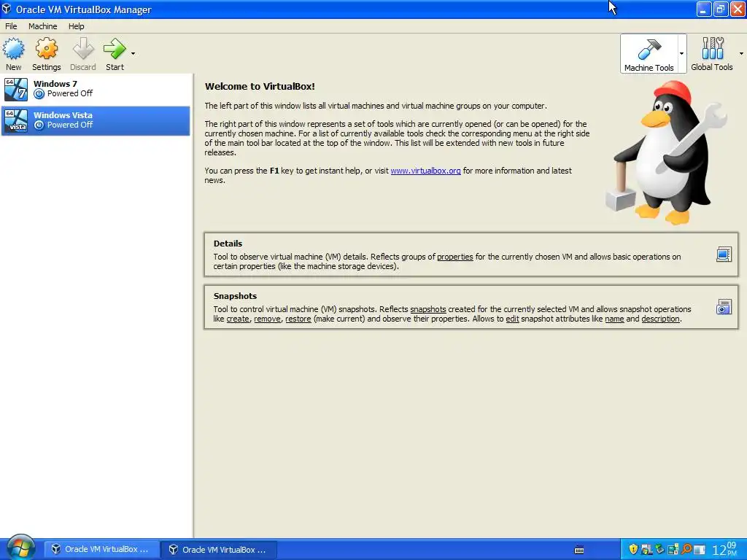The height and width of the screenshot is (560, 747).
Task: Click the taskbar clock
Action: coord(724,550)
